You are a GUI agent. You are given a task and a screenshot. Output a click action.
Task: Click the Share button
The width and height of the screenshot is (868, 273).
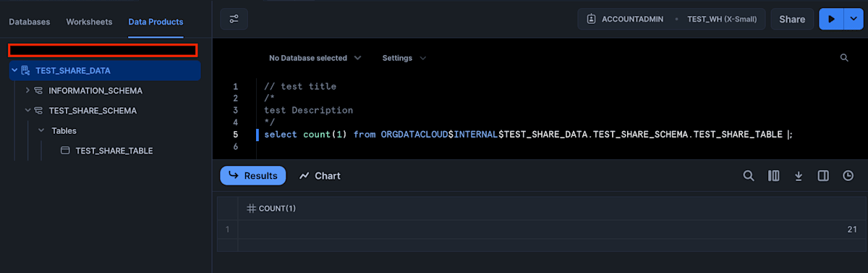click(x=792, y=20)
